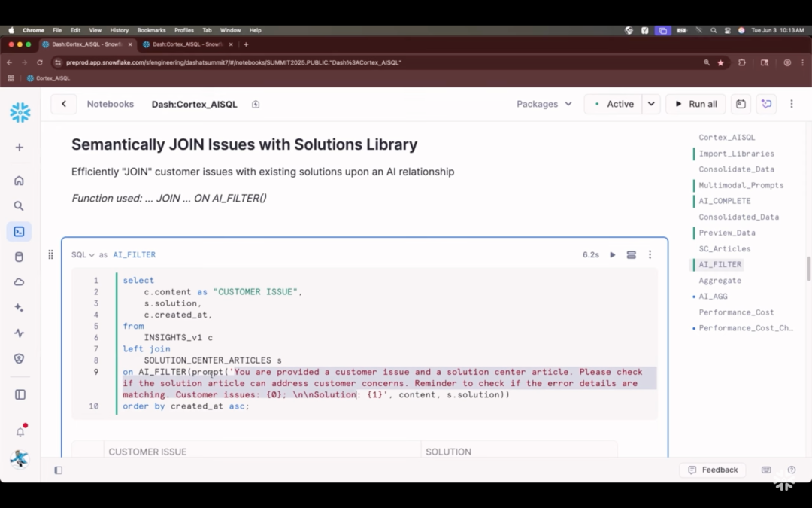Select the Projects worksheets icon in sidebar

(19, 231)
